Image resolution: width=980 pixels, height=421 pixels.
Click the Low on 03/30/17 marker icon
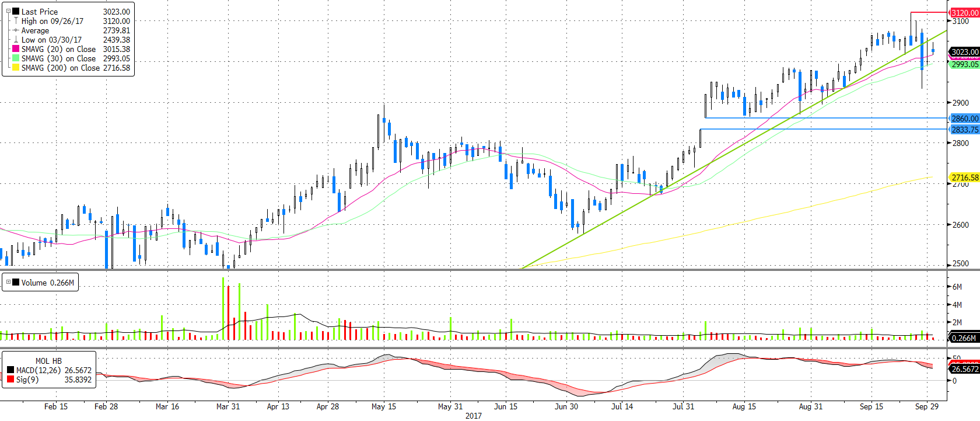coord(16,39)
